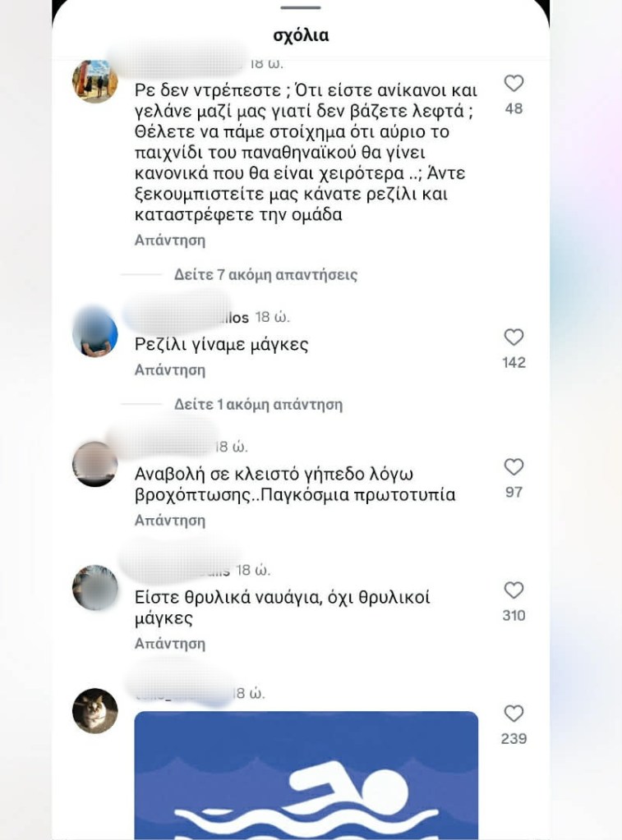Select the 'σχόλια' header title
Image resolution: width=622 pixels, height=840 pixels.
click(301, 35)
